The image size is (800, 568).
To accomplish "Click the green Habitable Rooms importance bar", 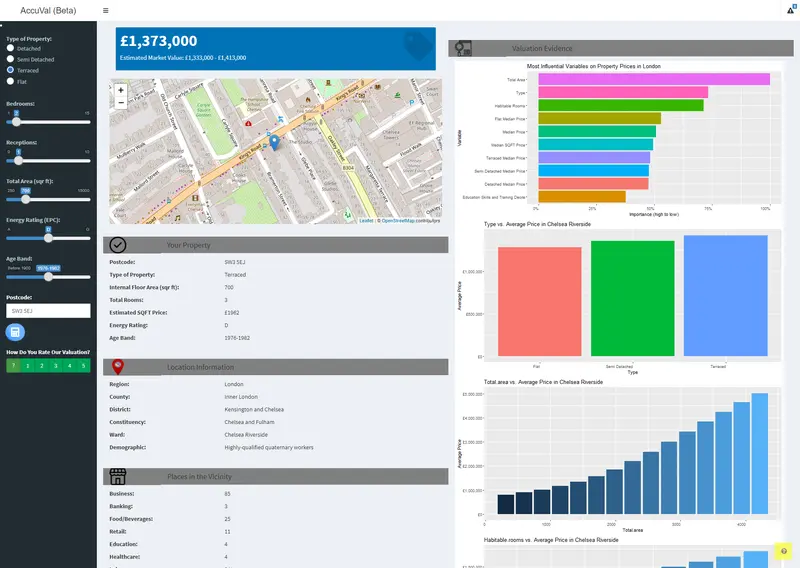I will point(621,105).
